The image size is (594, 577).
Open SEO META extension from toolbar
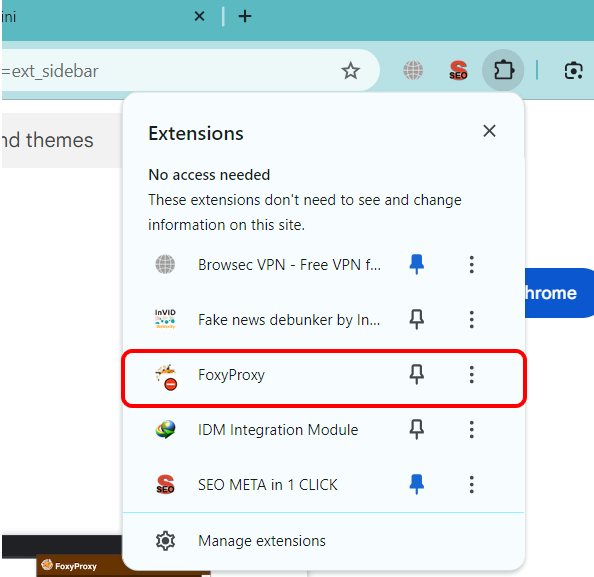pos(458,70)
